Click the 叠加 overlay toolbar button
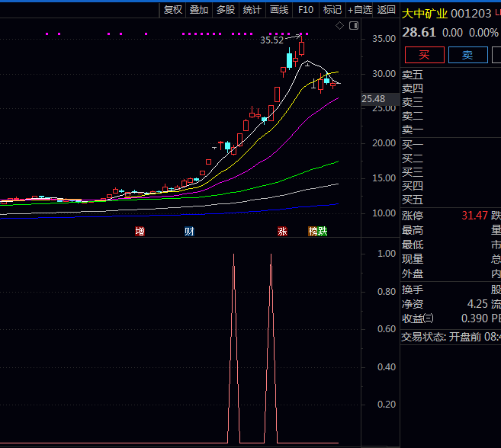 pyautogui.click(x=199, y=10)
